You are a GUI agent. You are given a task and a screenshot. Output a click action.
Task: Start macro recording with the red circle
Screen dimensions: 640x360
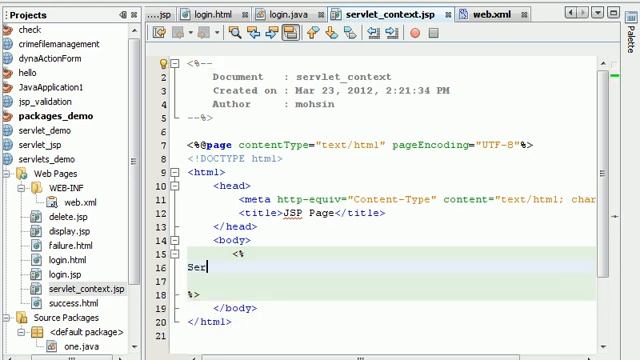pos(415,33)
